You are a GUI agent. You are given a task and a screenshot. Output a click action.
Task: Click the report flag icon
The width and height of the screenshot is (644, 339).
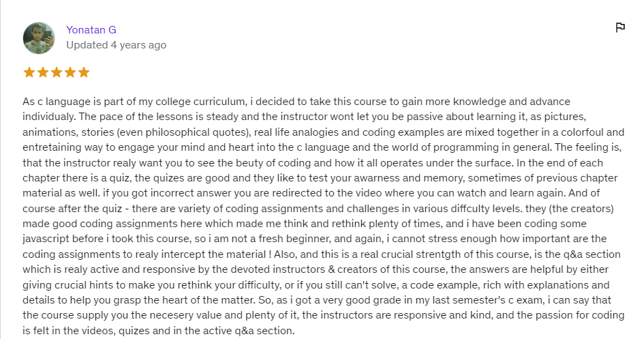tap(620, 28)
